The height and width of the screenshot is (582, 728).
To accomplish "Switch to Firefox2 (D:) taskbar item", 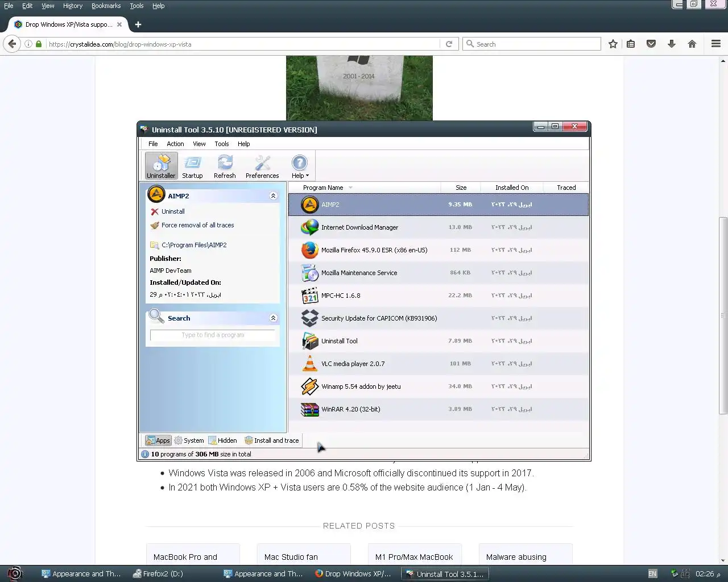I will pyautogui.click(x=158, y=574).
